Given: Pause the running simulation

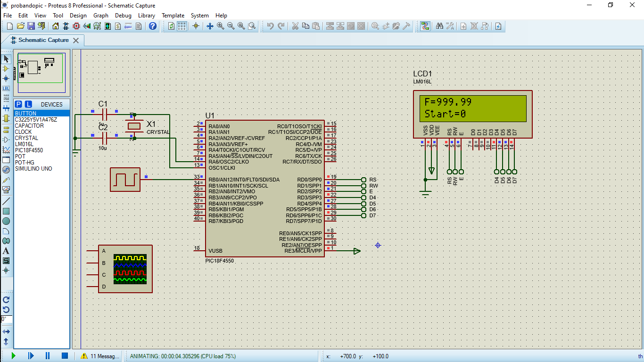Looking at the screenshot, I should (48, 356).
